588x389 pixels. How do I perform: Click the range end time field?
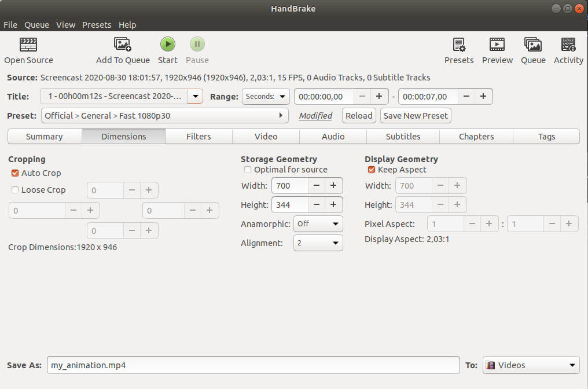428,97
